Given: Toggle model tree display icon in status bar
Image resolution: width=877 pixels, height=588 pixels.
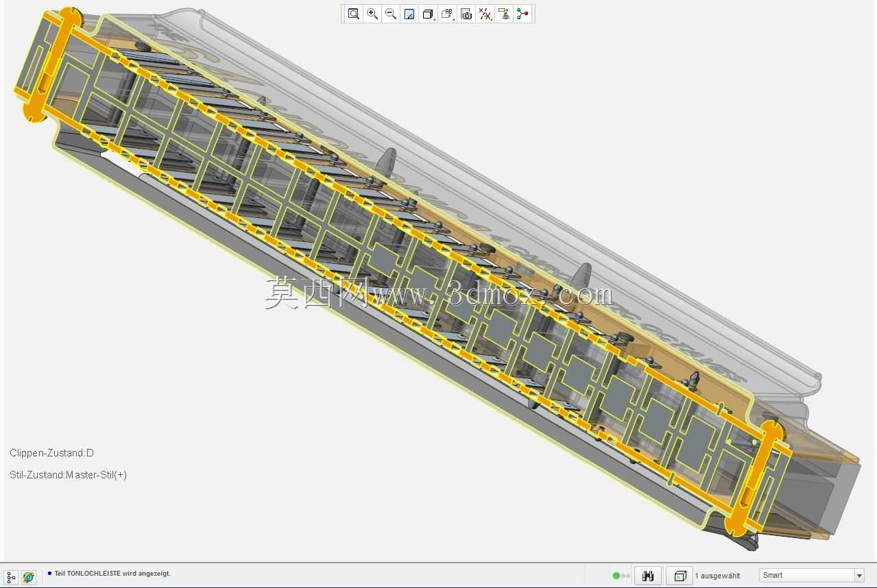Looking at the screenshot, I should [11, 577].
